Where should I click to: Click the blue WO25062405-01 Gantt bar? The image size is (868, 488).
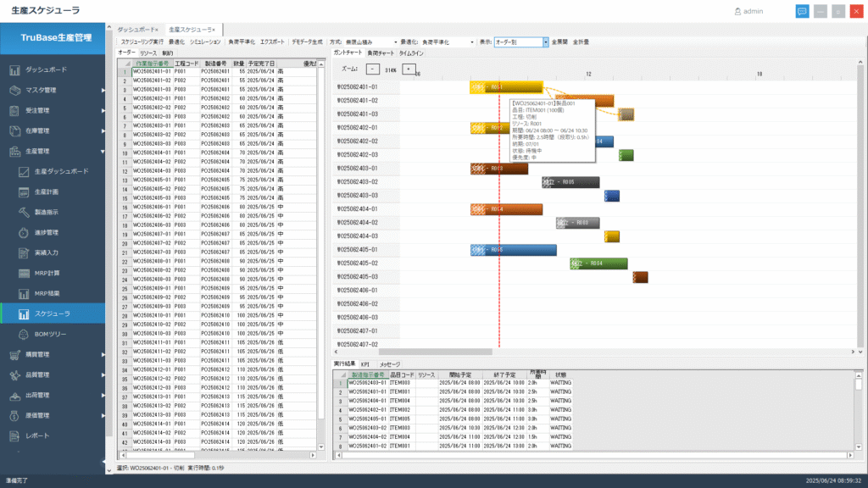tap(513, 250)
